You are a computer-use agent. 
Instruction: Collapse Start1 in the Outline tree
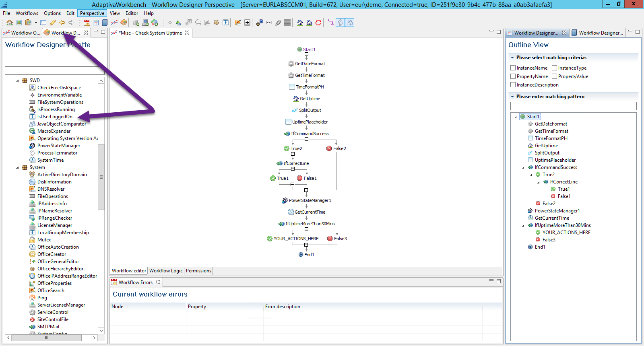click(x=515, y=117)
